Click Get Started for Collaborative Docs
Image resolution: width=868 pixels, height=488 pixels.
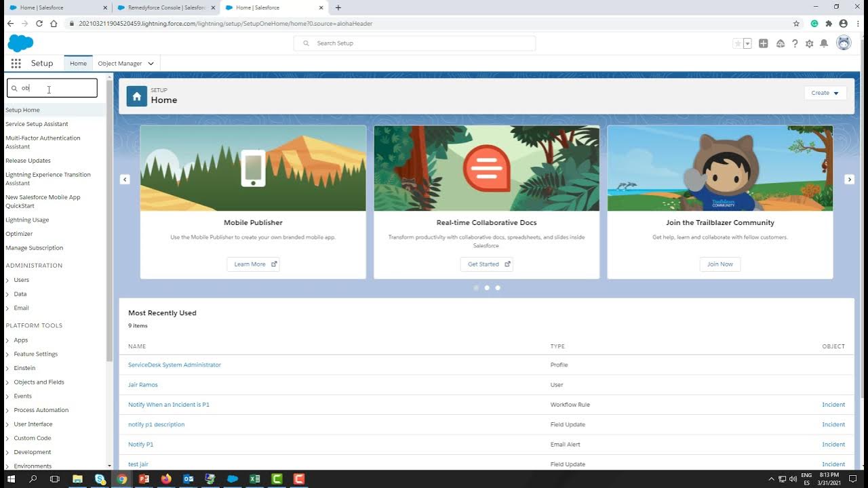coord(487,264)
